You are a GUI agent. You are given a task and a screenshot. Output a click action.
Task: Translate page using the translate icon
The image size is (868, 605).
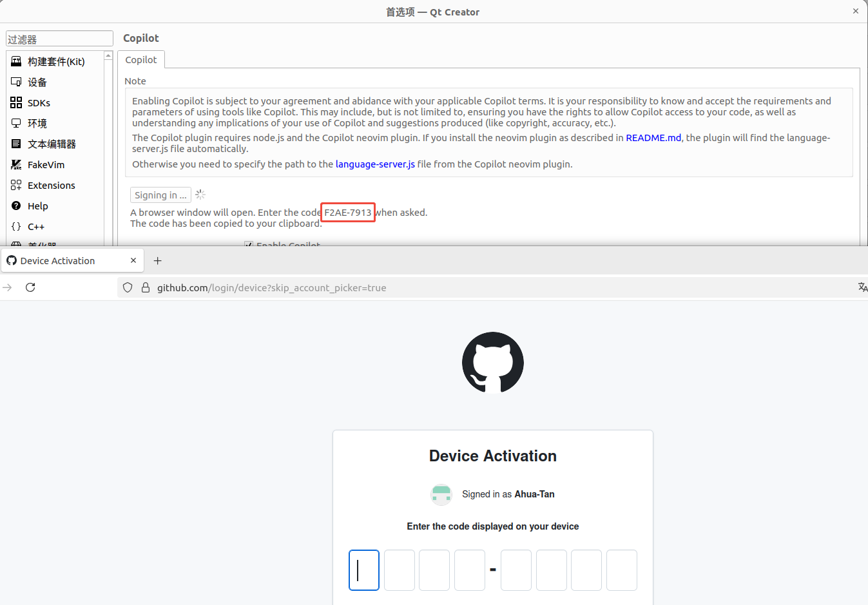tap(862, 287)
